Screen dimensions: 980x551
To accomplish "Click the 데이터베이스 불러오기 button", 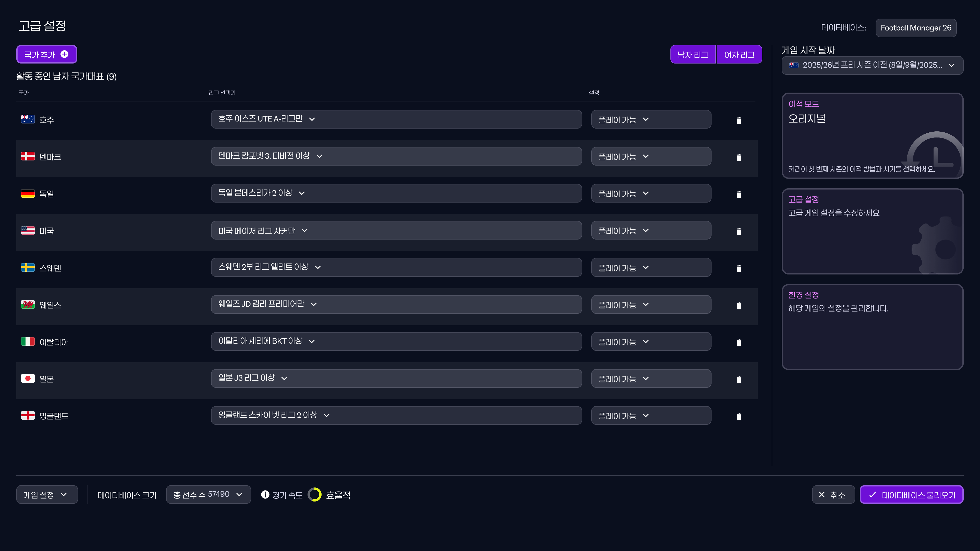I will [x=911, y=494].
